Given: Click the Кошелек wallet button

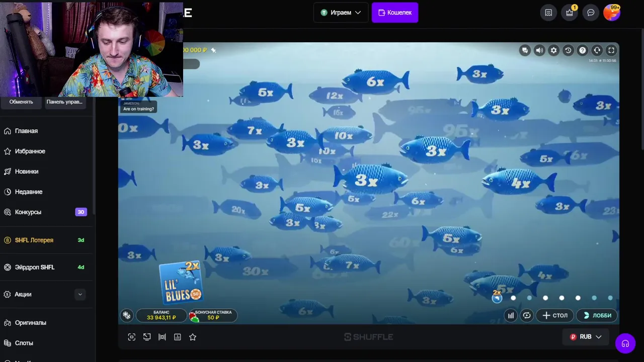Looking at the screenshot, I should tap(395, 13).
